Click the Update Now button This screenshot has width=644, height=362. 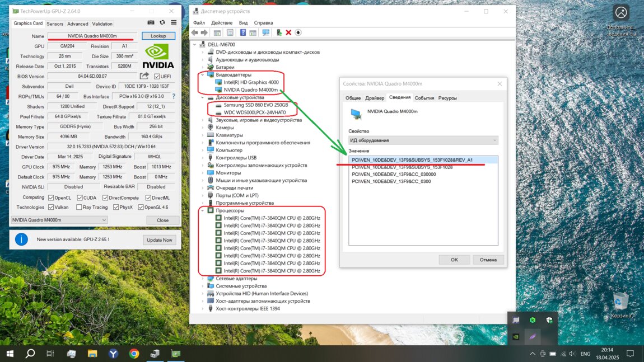pyautogui.click(x=160, y=240)
